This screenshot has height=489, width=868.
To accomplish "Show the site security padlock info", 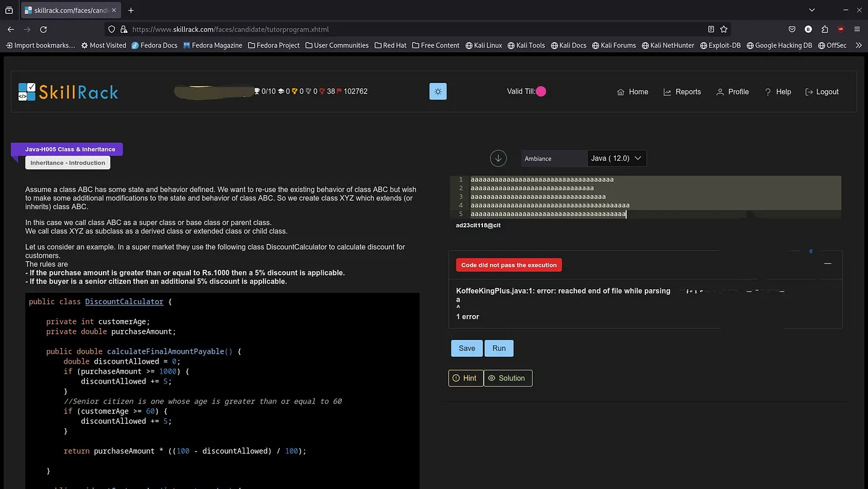I will [124, 29].
